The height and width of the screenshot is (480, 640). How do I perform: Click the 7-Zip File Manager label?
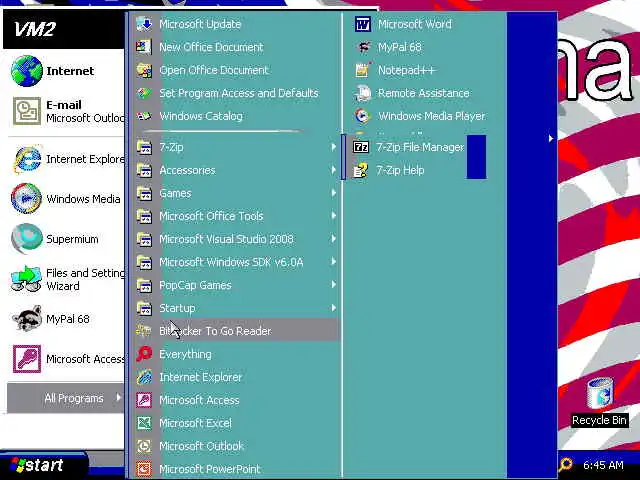pyautogui.click(x=420, y=147)
